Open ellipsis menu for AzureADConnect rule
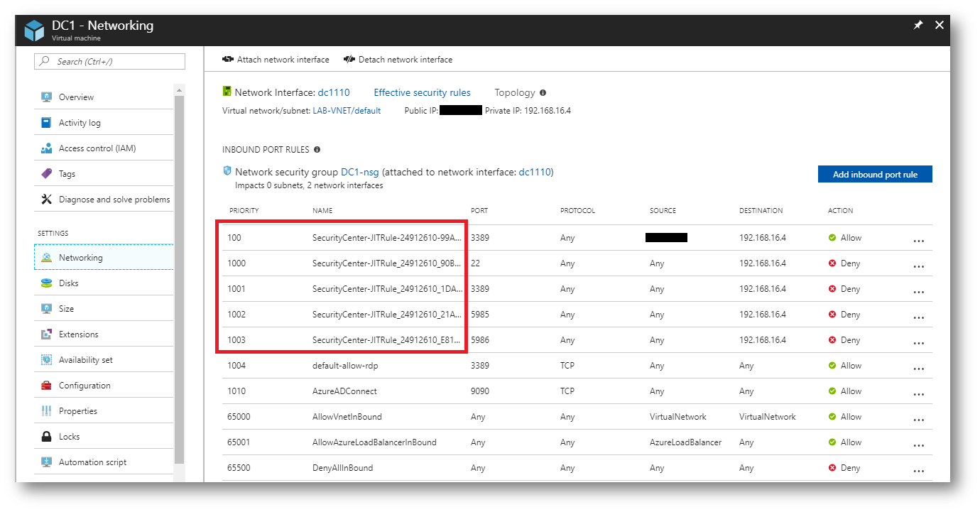Image resolution: width=980 pixels, height=512 pixels. click(x=919, y=394)
